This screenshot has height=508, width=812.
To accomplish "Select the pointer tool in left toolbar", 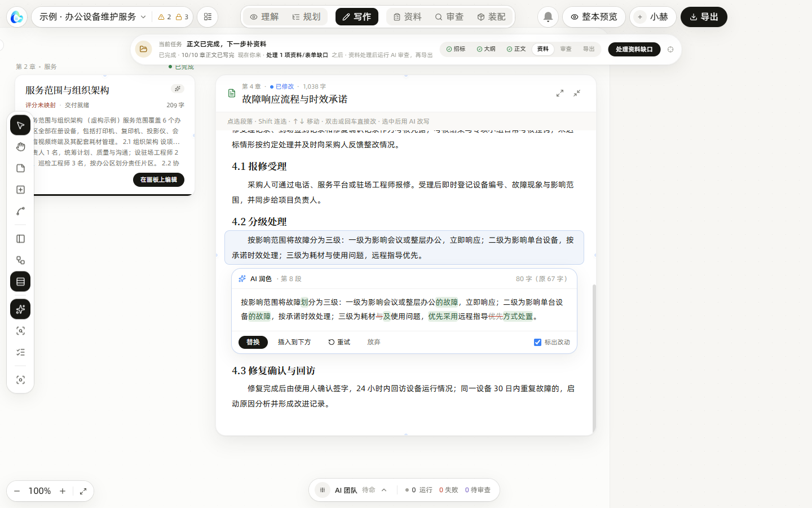I will (x=20, y=125).
